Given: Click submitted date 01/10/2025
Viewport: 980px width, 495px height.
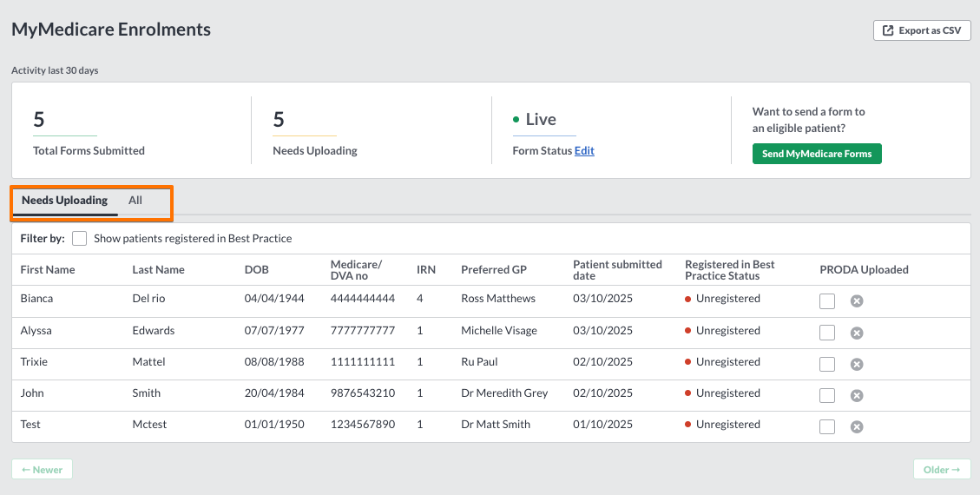Looking at the screenshot, I should [603, 425].
